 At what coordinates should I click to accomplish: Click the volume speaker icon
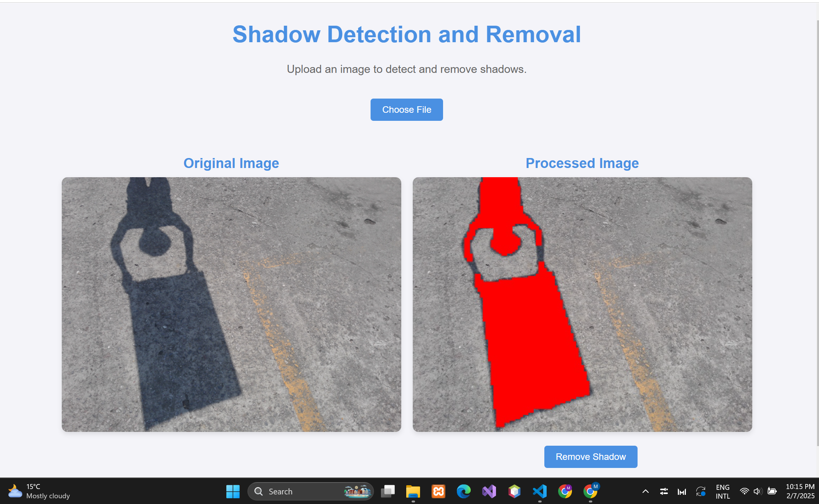click(758, 491)
